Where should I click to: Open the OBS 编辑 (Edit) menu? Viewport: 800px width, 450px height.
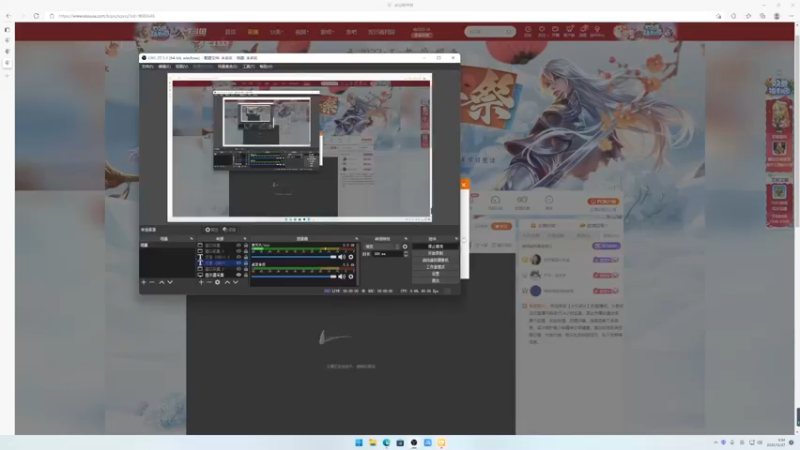point(164,66)
